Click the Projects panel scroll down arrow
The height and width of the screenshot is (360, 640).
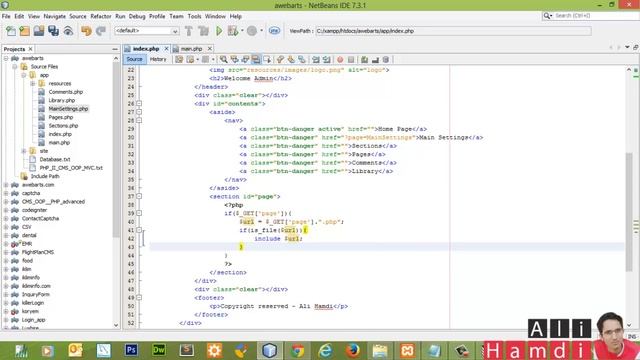pyautogui.click(x=116, y=325)
